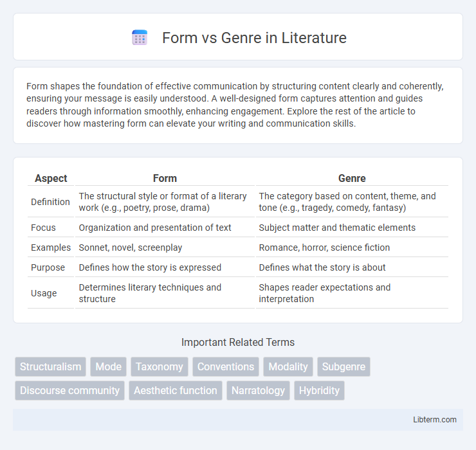This screenshot has height=450, width=476.
Task: Click the calendar grid icon beside the title
Action: [140, 38]
